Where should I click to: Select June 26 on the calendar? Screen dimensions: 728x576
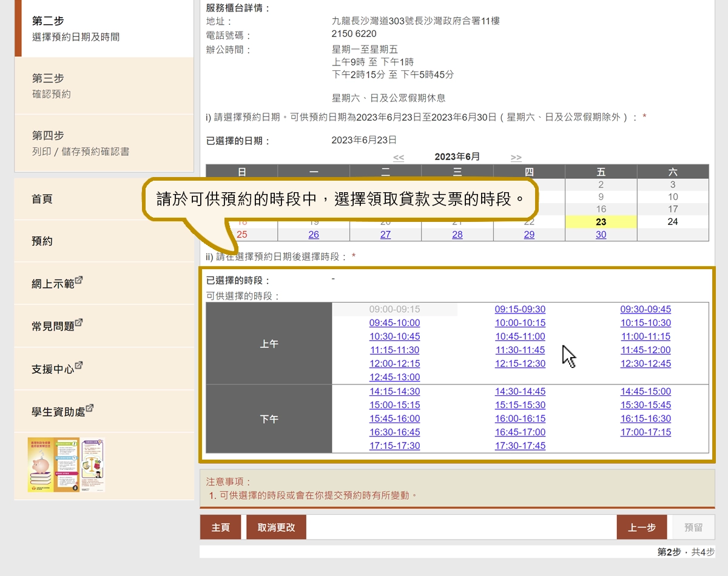click(314, 235)
